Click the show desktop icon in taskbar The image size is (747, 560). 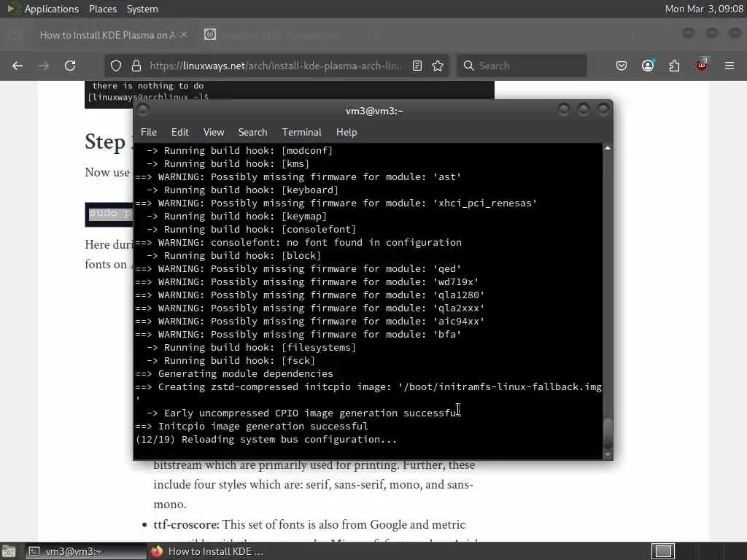point(9,551)
